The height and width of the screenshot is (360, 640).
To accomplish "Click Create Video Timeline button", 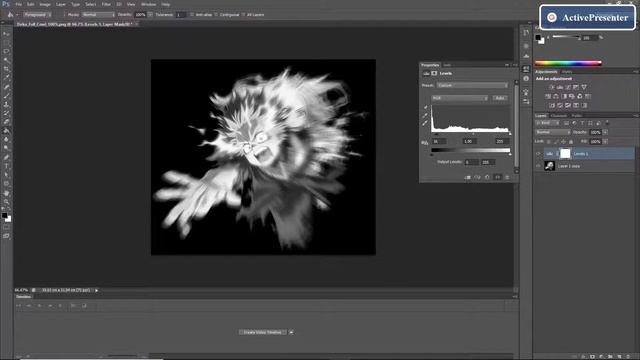I will click(263, 332).
